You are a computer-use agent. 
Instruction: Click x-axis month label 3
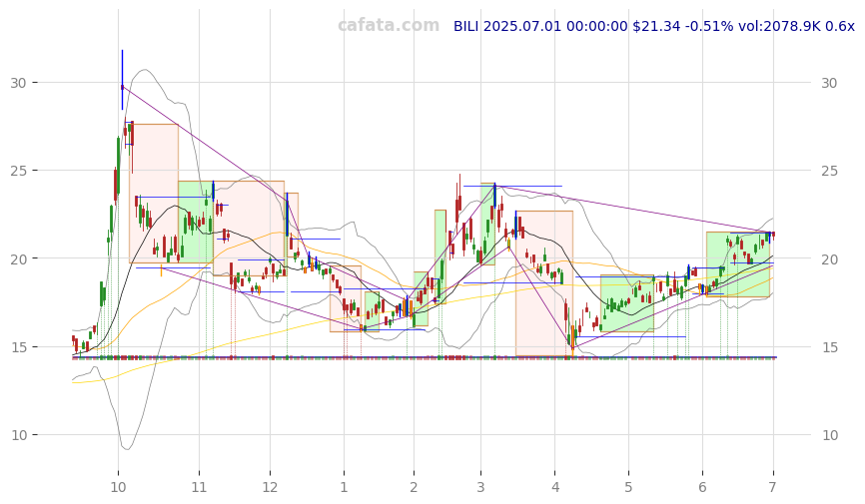(x=480, y=487)
